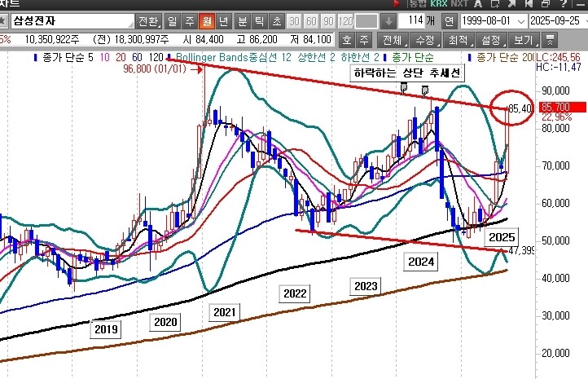Click the empty gray interval input box
588x379 pixels.
[366, 21]
